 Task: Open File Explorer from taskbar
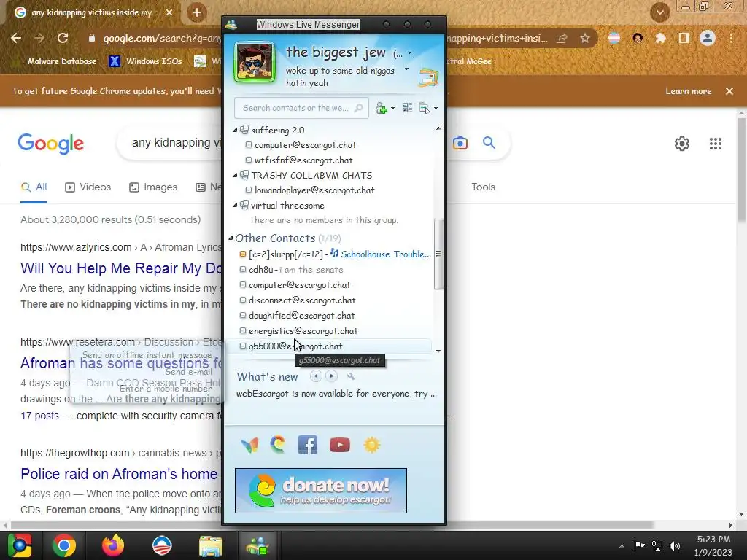pyautogui.click(x=210, y=545)
